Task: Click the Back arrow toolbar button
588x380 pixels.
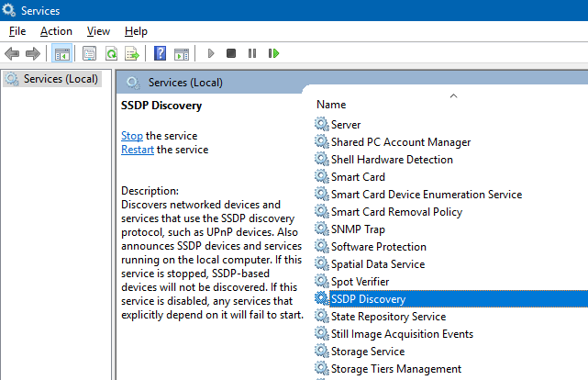Action: point(12,54)
